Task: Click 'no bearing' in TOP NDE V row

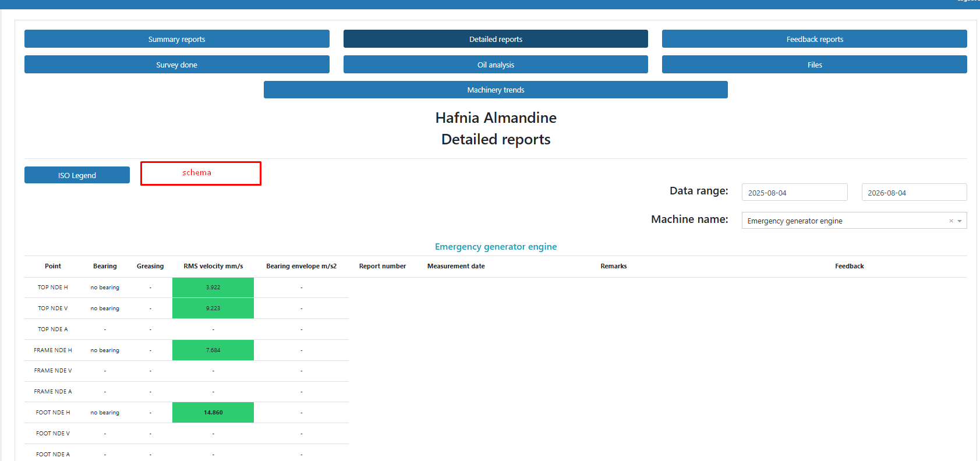Action: 105,308
